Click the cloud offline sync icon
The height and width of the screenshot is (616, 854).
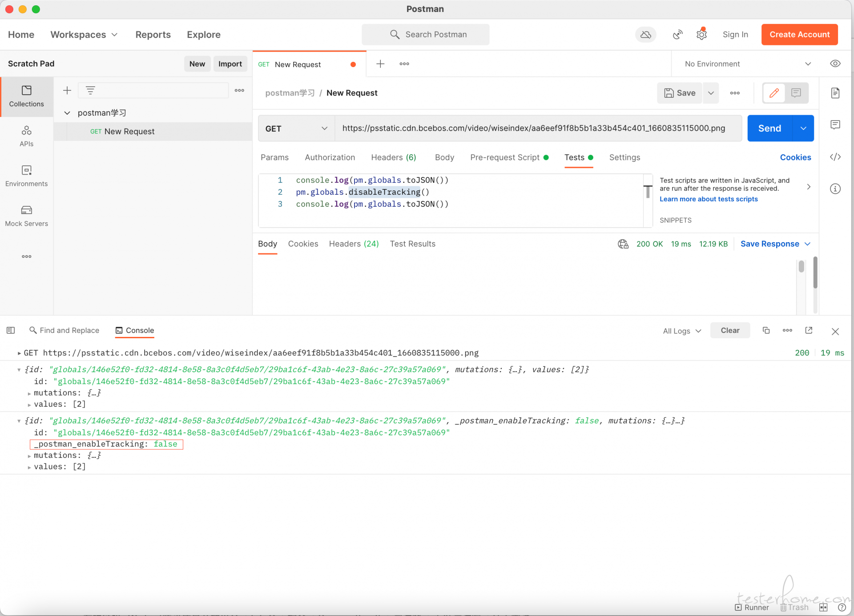(646, 35)
